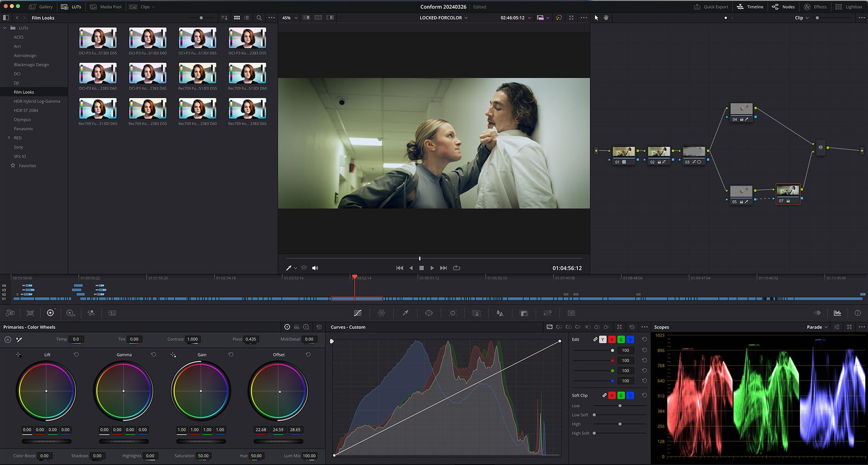Open the Blur palette icon
This screenshot has width=868, height=465.
click(500, 313)
